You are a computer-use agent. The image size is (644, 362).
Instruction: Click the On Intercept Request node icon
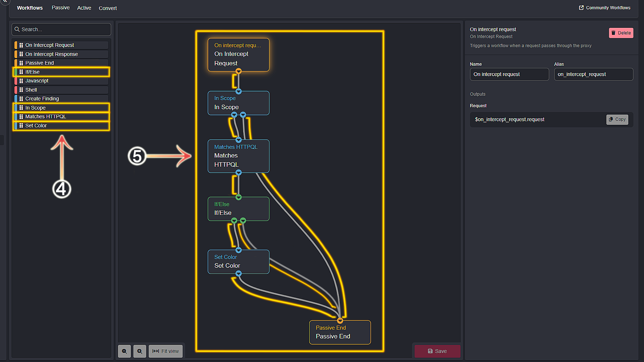point(21,45)
